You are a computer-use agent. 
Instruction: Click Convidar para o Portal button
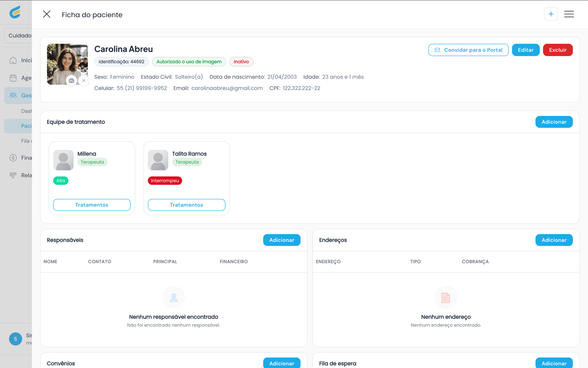[x=468, y=50]
